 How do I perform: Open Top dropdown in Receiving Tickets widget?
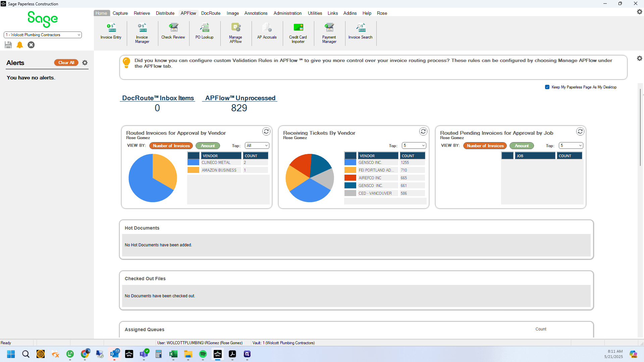tap(414, 145)
